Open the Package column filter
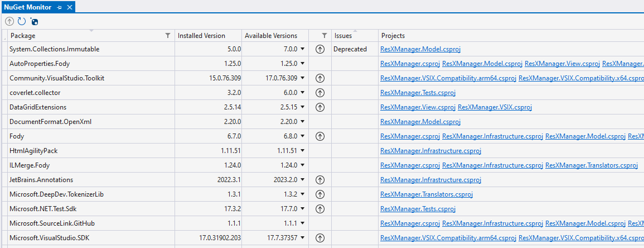Image resolution: width=644 pixels, height=248 pixels. coord(168,36)
